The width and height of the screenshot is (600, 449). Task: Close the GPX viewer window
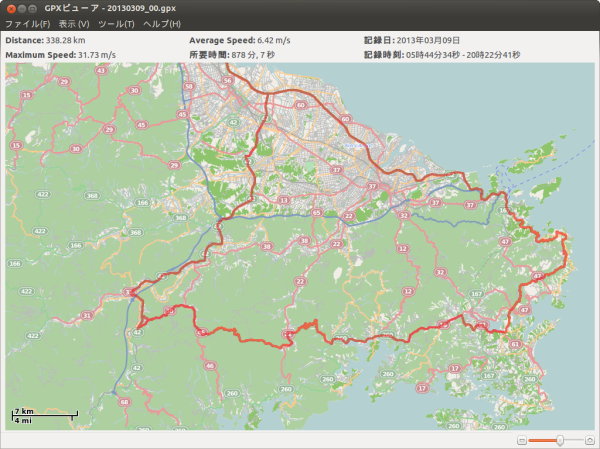coord(11,8)
